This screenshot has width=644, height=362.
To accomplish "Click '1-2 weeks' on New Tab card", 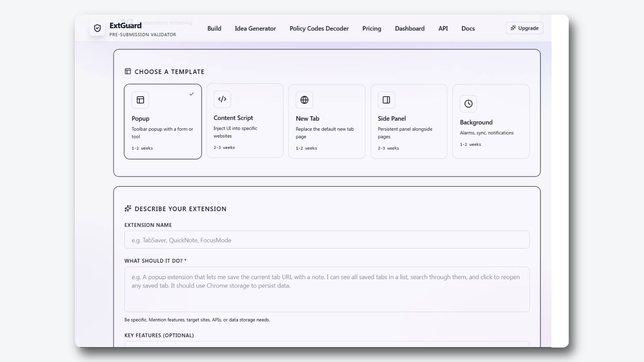I will (306, 148).
